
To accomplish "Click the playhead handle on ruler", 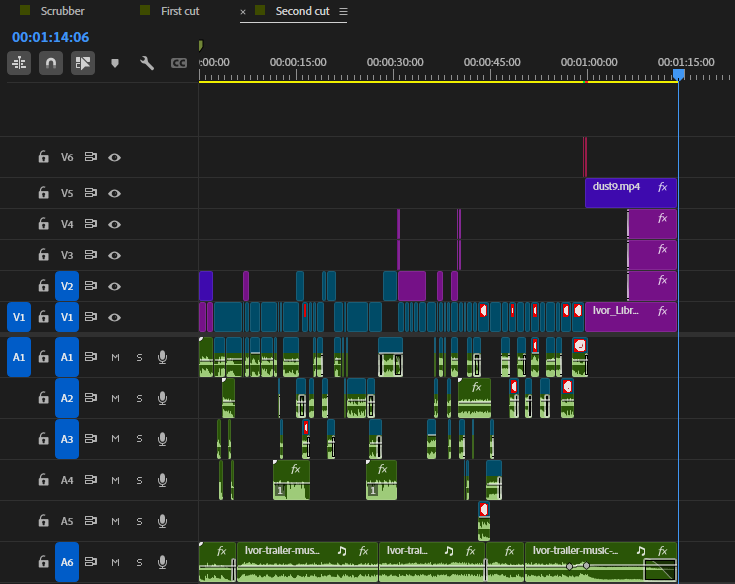I will pos(678,74).
